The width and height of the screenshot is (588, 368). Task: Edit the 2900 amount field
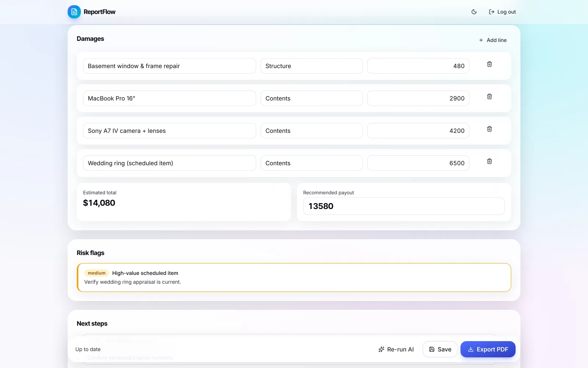click(418, 98)
